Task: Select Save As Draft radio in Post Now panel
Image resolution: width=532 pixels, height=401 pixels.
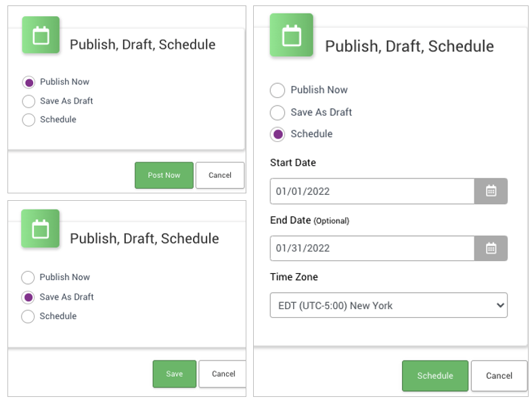Action: pos(28,101)
